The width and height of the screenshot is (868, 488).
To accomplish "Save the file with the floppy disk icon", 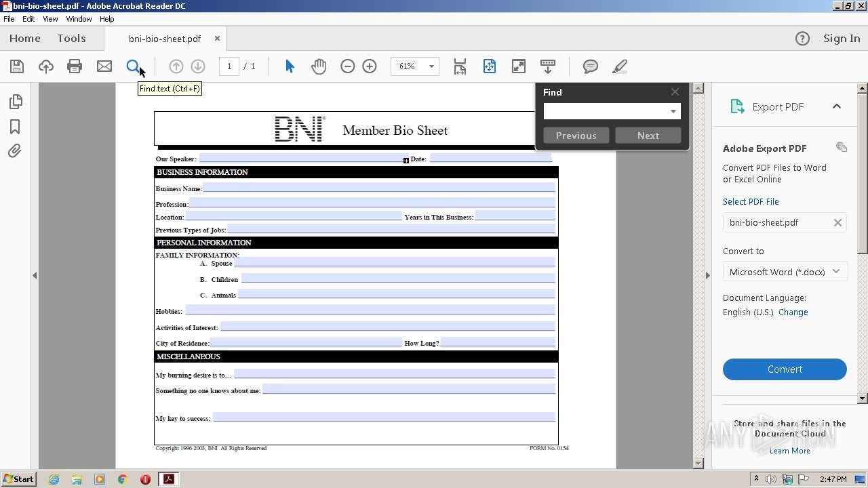I will pyautogui.click(x=17, y=66).
